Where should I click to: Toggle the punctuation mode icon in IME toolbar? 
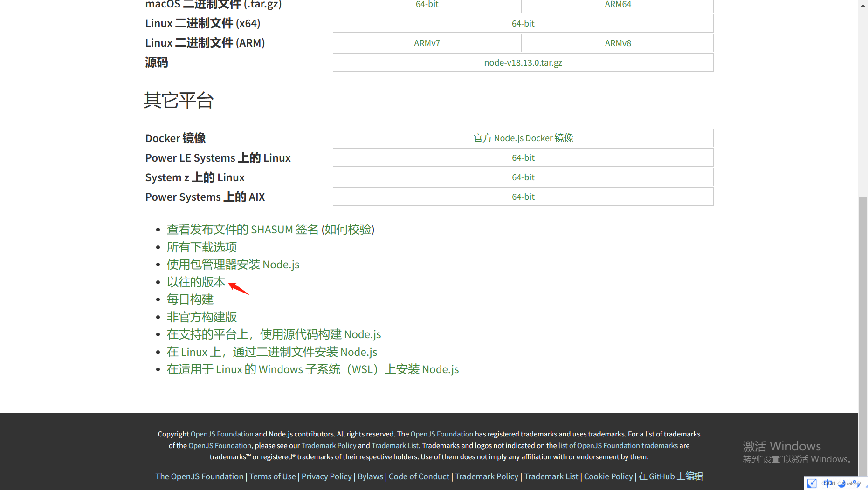856,483
